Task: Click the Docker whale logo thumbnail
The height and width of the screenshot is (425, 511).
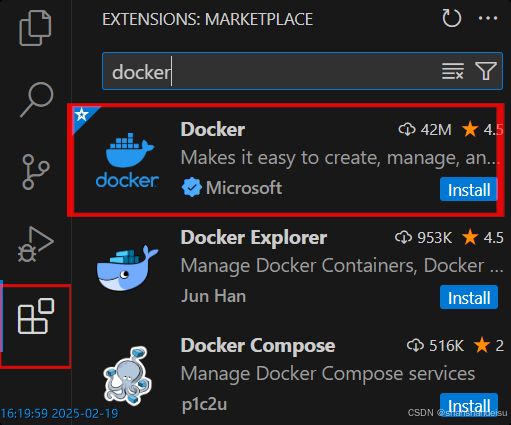Action: 127,161
